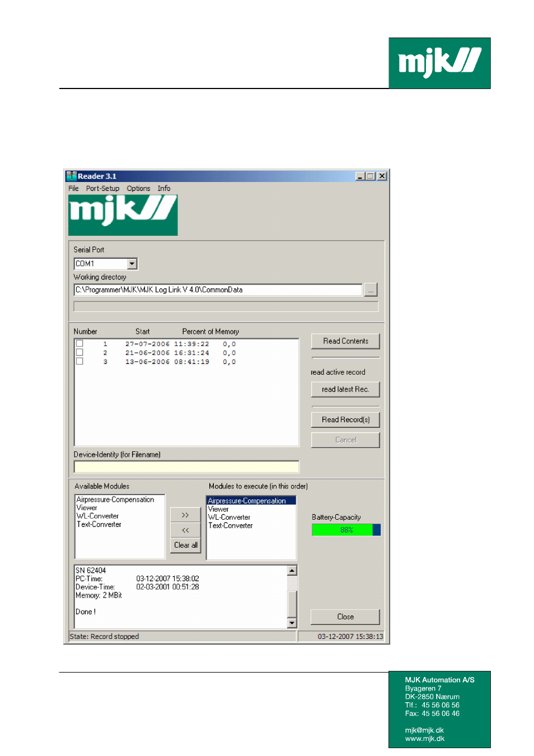Image resolution: width=534 pixels, height=756 pixels.
Task: Click the State: Record stopped status text
Action: 104,636
